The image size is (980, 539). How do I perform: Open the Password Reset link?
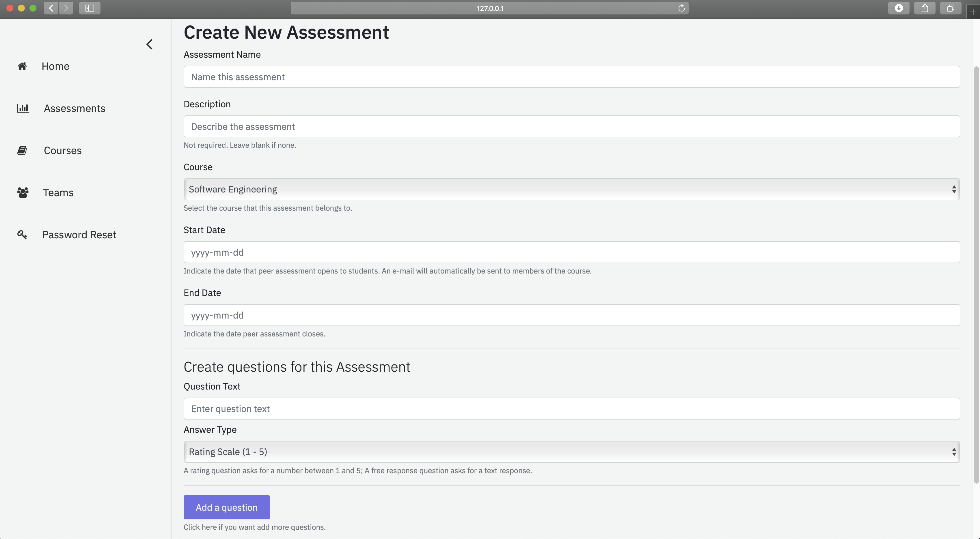79,235
